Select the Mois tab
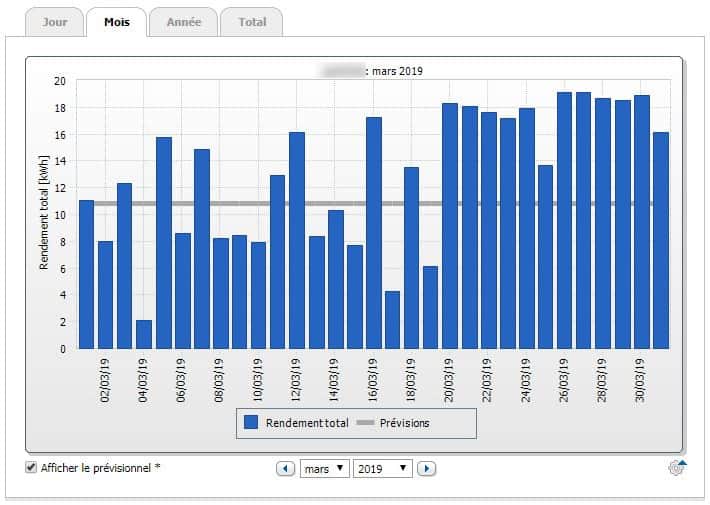The image size is (710, 505). [x=116, y=22]
